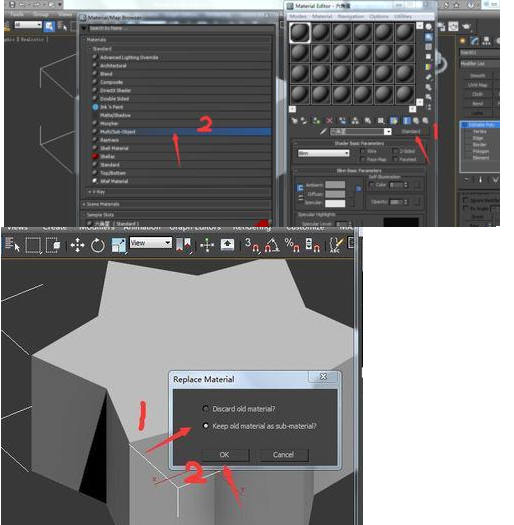Image resolution: width=514 pixels, height=525 pixels.
Task: Toggle the Spinner Snap icon
Action: click(312, 245)
